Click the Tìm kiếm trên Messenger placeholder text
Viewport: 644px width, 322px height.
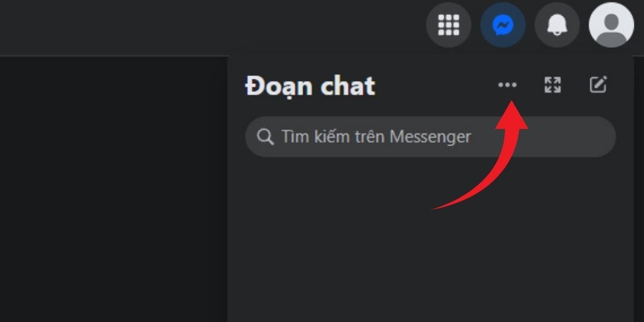(376, 137)
